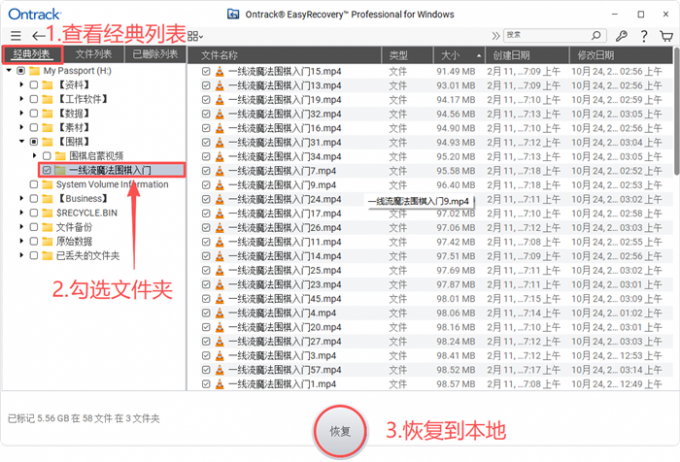Switch to the 已删除列表 tab
680x462 pixels.
155,54
